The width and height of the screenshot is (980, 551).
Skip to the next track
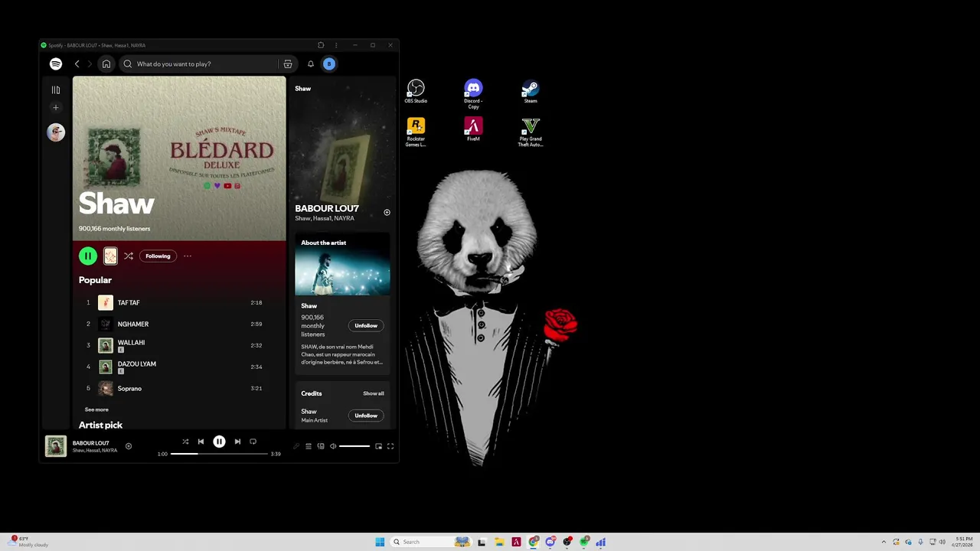click(237, 442)
